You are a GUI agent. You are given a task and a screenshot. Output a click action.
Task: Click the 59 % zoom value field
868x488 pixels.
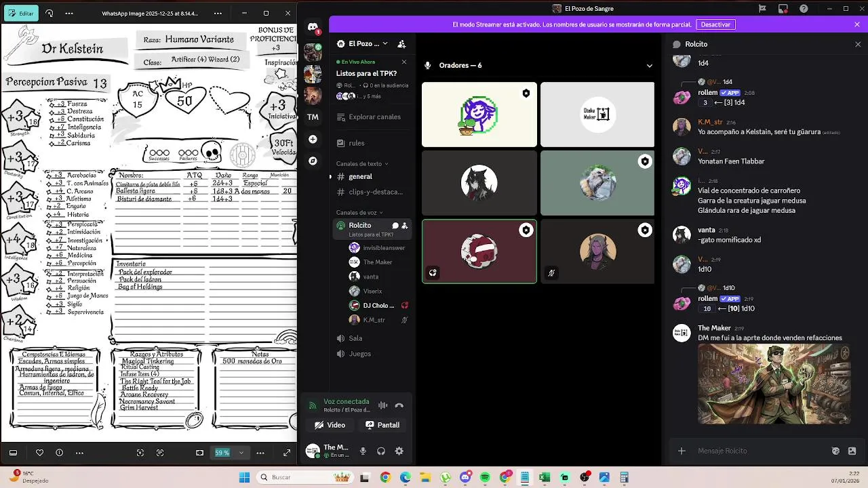(x=222, y=453)
